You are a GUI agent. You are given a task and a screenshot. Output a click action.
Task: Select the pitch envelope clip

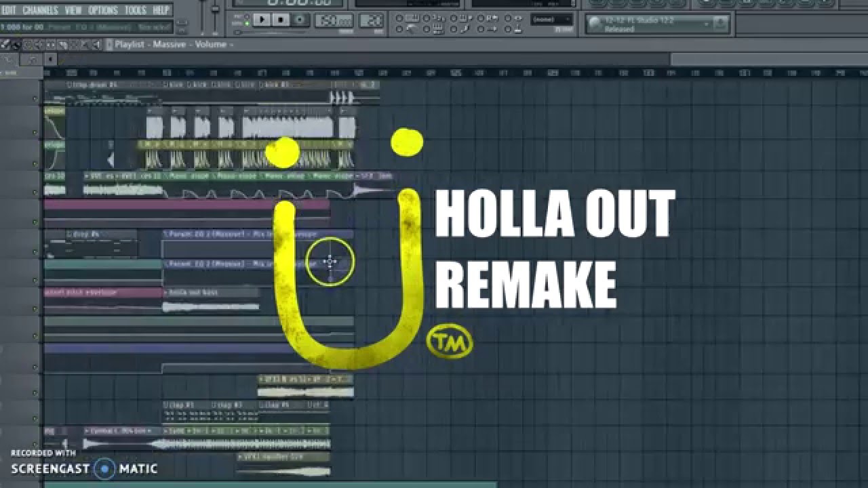(103, 301)
